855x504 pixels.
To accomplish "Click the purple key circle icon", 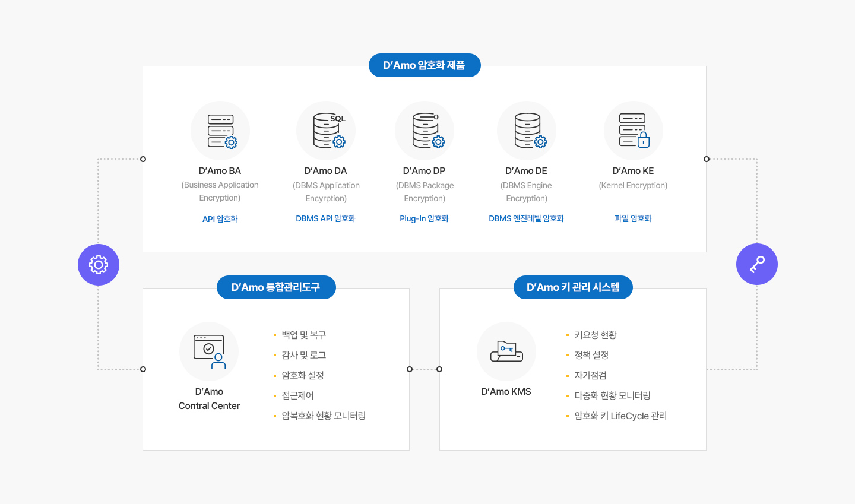I will pyautogui.click(x=757, y=264).
